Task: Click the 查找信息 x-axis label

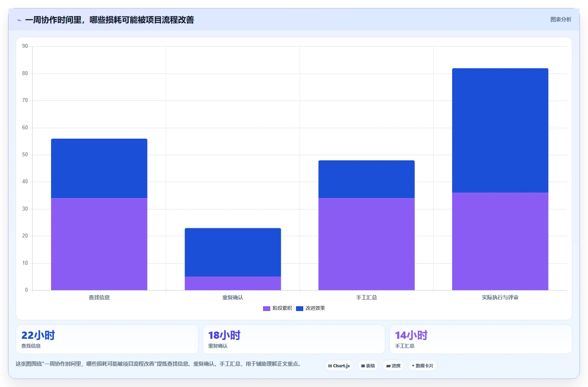Action: coord(99,297)
